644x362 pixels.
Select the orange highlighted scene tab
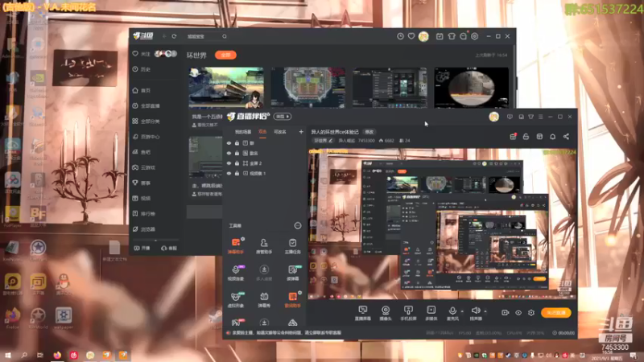coord(262,132)
